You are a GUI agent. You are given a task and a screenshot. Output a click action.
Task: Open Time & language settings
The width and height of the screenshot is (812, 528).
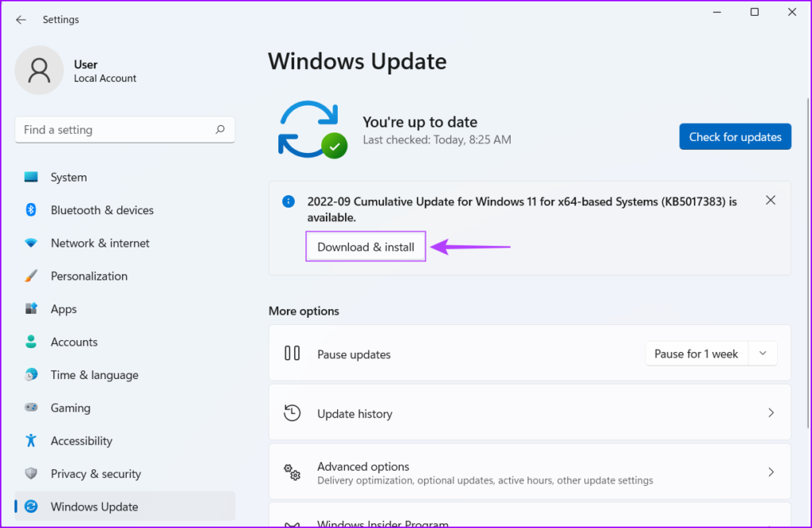(x=124, y=375)
